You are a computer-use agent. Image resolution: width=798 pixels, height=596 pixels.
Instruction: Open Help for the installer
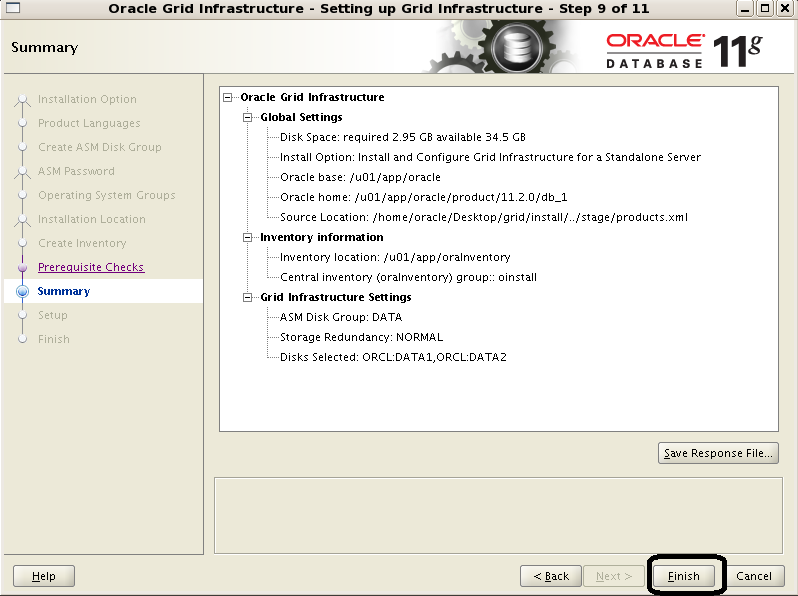click(x=44, y=576)
